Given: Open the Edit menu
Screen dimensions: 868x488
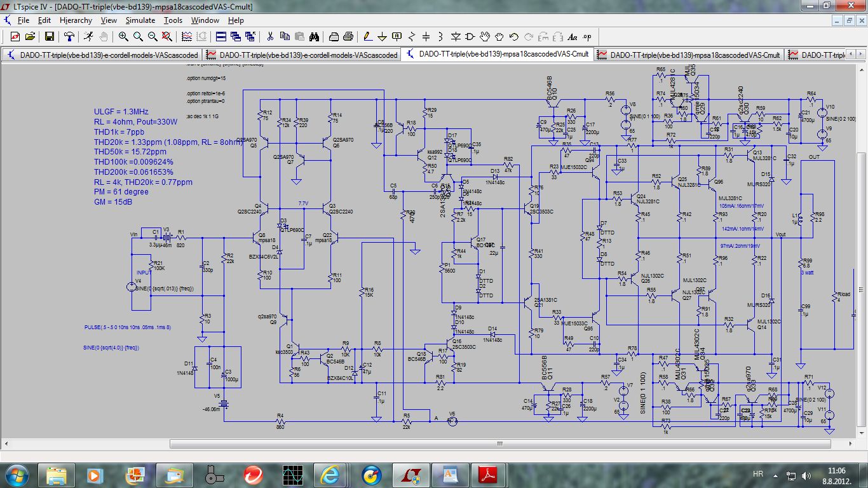Looking at the screenshot, I should click(x=44, y=20).
